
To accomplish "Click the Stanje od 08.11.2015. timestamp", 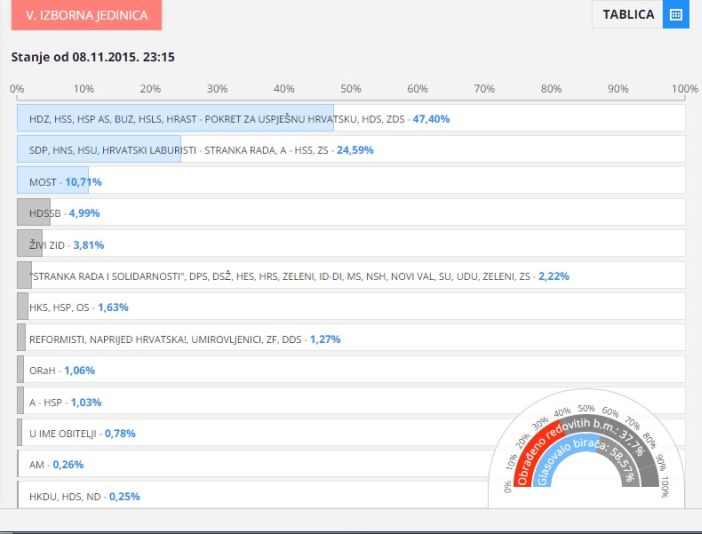I will point(93,57).
